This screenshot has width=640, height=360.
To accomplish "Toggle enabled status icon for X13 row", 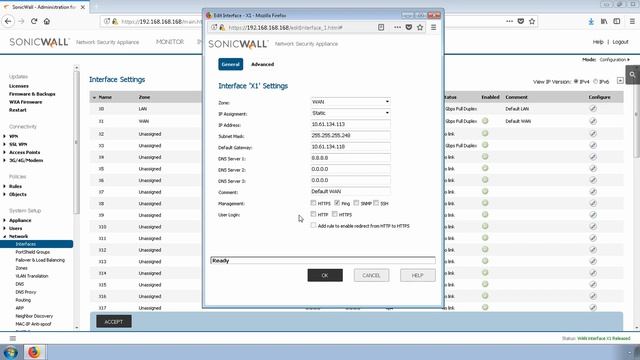I will [x=485, y=261].
